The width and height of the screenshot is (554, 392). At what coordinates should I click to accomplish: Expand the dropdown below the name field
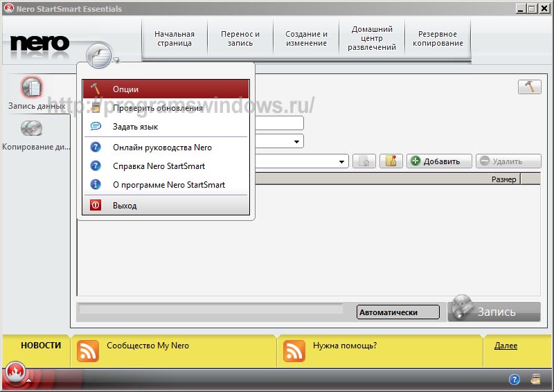point(296,141)
